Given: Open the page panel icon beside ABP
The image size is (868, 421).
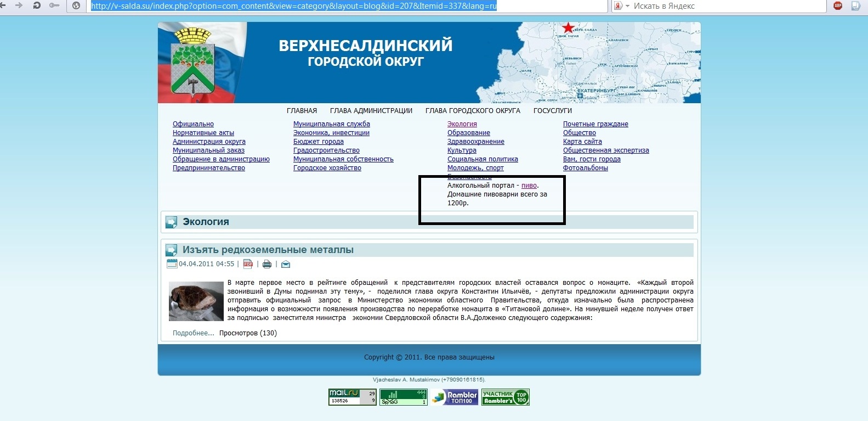Looking at the screenshot, I should (855, 5).
